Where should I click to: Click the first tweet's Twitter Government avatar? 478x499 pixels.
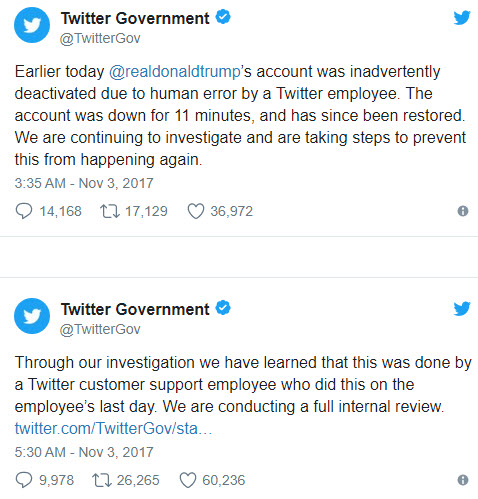(32, 25)
